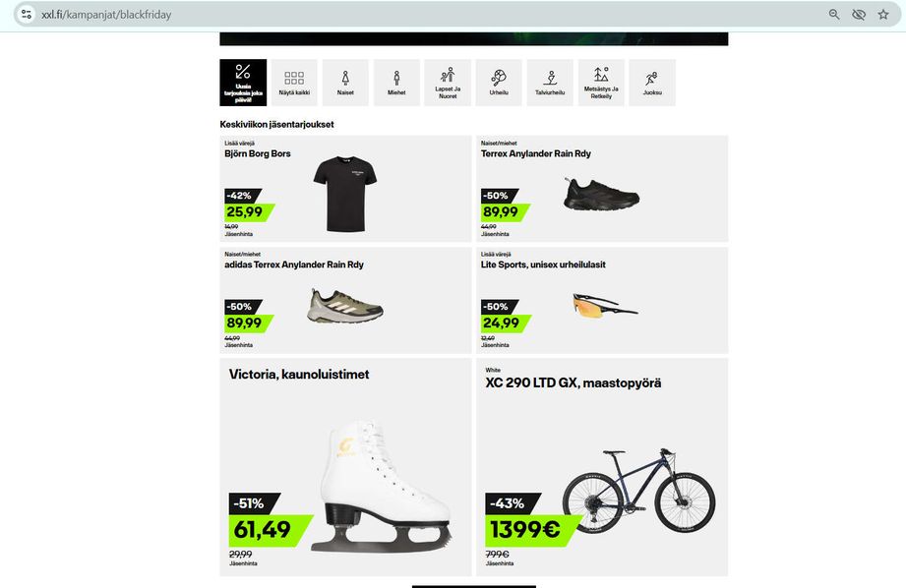Open the Miehet category
Viewport: 906px width, 588px height.
pos(396,83)
